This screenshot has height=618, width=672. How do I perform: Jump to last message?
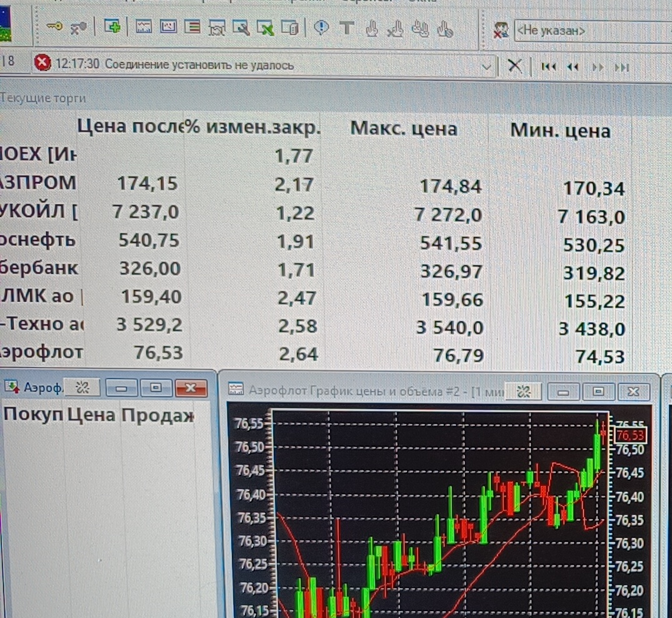[x=622, y=68]
